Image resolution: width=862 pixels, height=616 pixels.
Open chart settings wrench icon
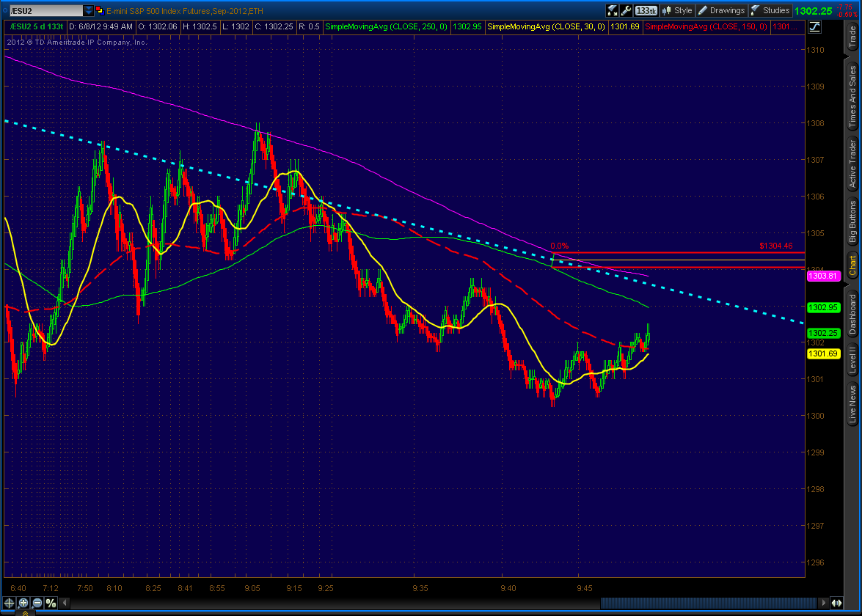[626, 10]
